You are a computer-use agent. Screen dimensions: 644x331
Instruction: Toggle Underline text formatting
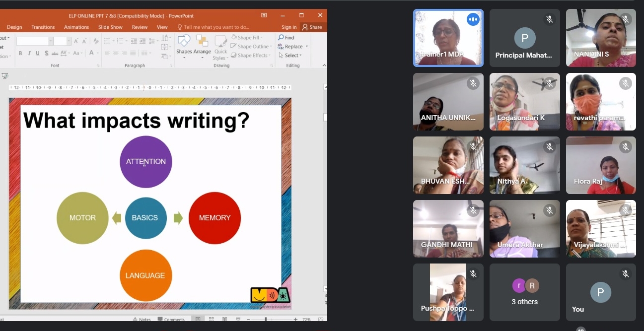coord(38,53)
